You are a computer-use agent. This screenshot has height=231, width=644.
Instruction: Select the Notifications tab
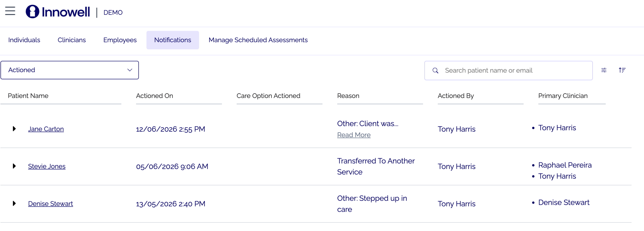pos(173,40)
